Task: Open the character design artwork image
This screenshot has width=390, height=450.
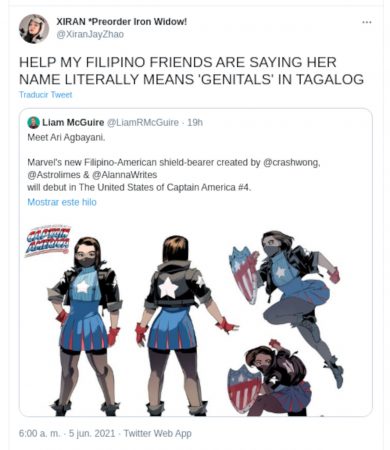Action: [196, 320]
